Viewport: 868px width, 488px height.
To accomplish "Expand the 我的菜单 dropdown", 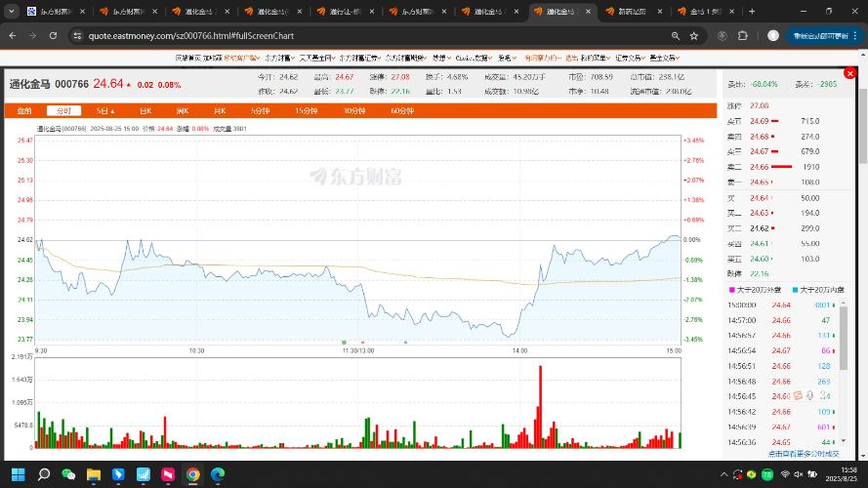I will [596, 58].
